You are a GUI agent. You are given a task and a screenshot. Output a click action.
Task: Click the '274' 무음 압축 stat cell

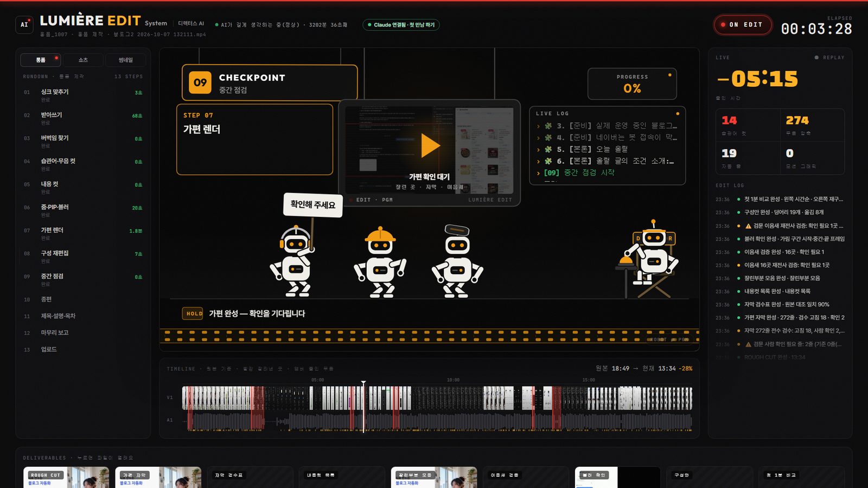pos(812,125)
